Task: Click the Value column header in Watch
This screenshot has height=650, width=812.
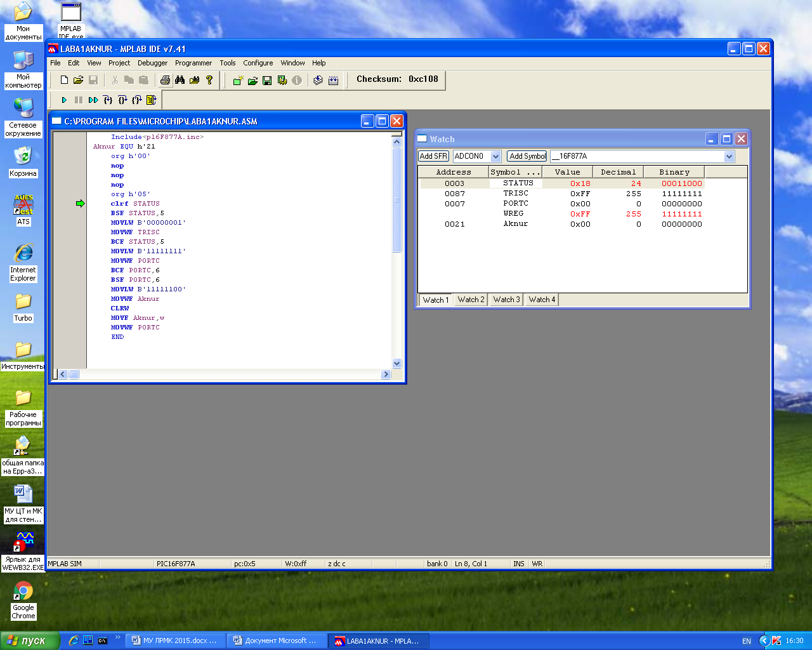Action: [567, 172]
